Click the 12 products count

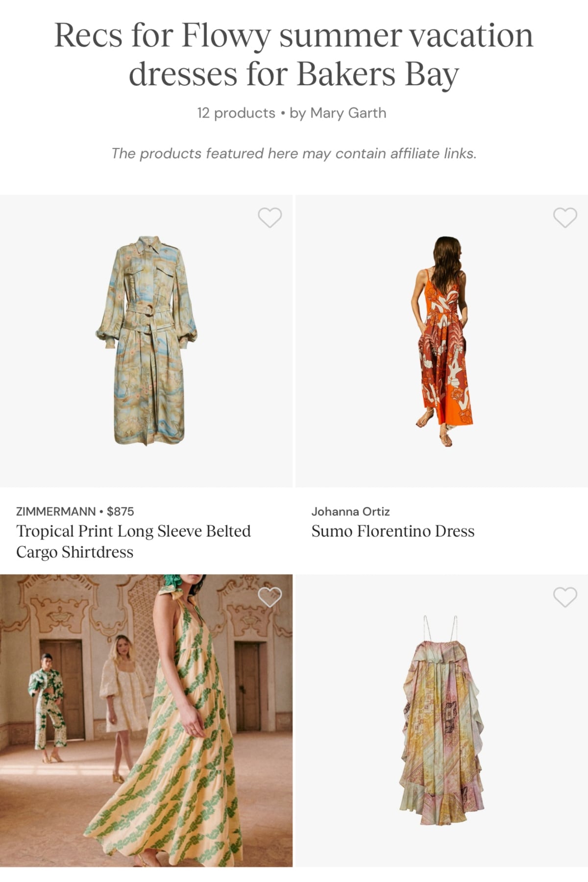[236, 113]
